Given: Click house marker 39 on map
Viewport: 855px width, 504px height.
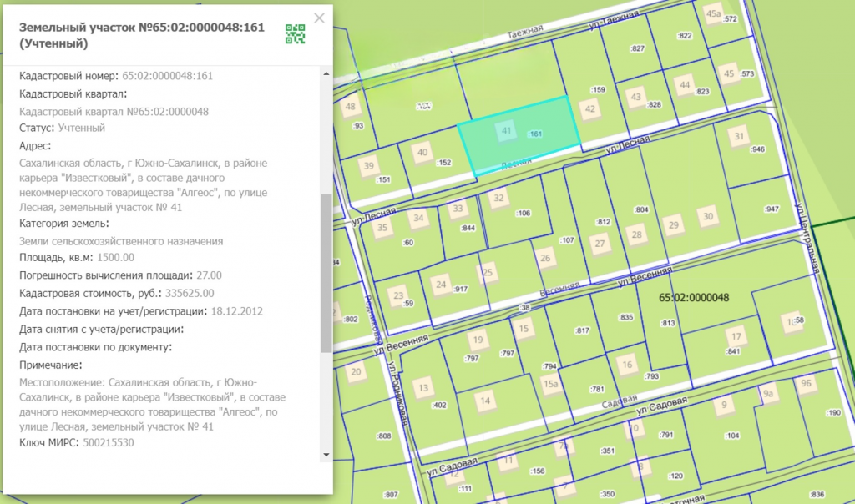Looking at the screenshot, I should 369,166.
